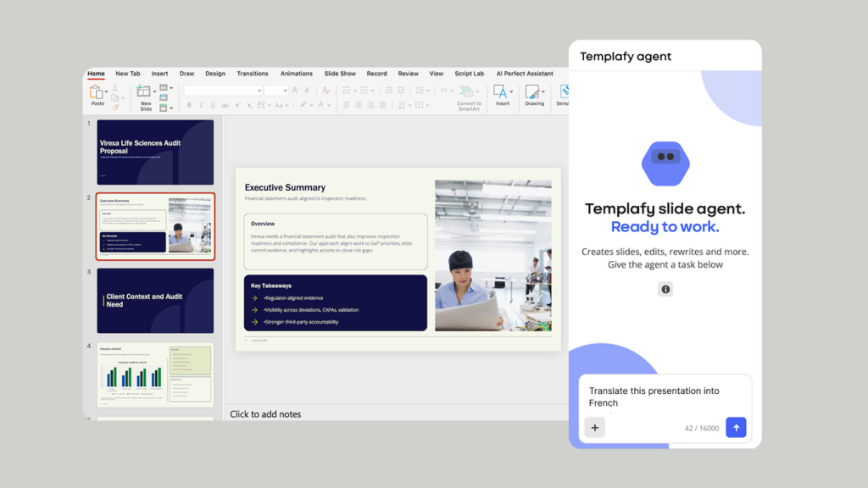The image size is (868, 488).
Task: Click the Cut scissors icon
Action: (115, 88)
